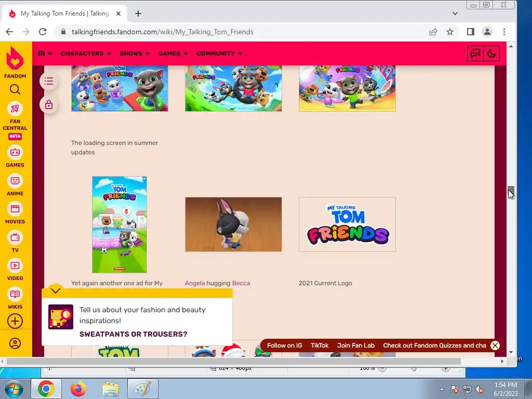This screenshot has width=532, height=399.
Task: Click the address bar URL
Action: pyautogui.click(x=163, y=32)
